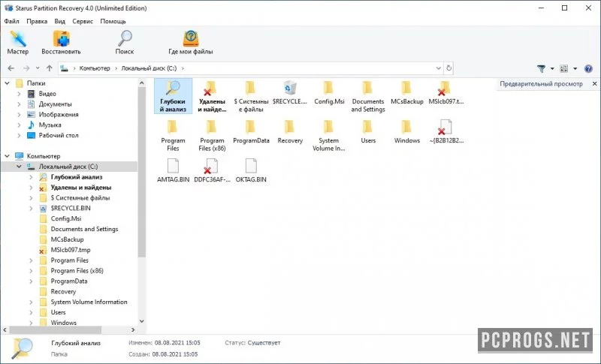Select Музыка in folder tree
Image resolution: width=601 pixels, height=364 pixels.
[x=50, y=125]
